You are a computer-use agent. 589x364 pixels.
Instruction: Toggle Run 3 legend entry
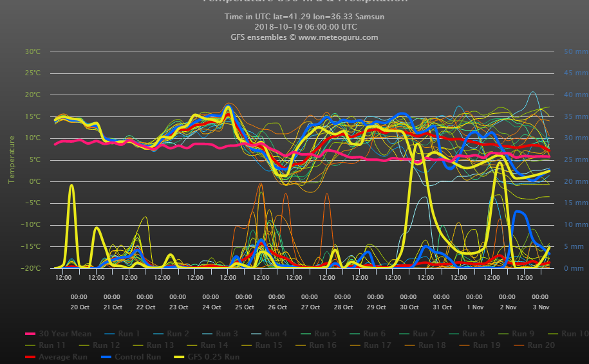tap(220, 334)
